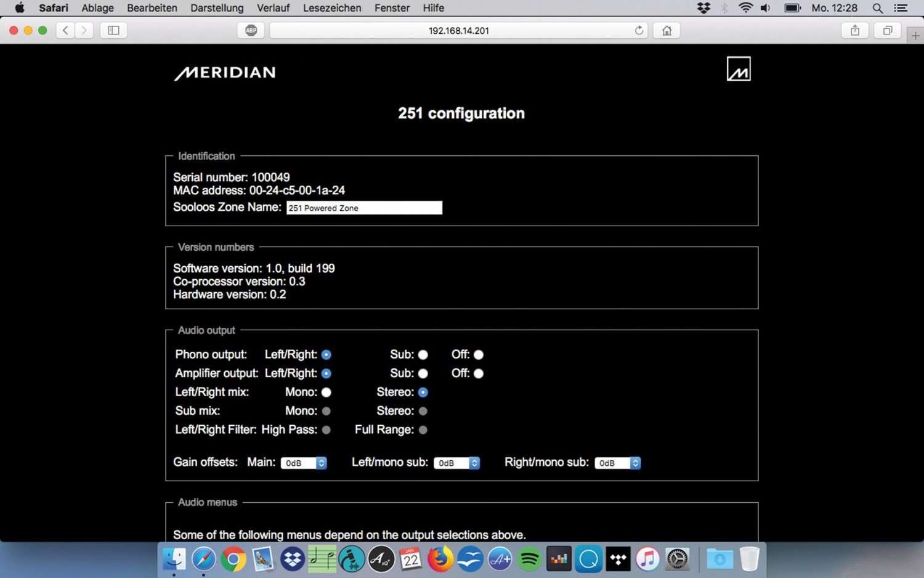Viewport: 924px width, 578px height.
Task: Go back with Safari's back arrow
Action: tap(65, 30)
